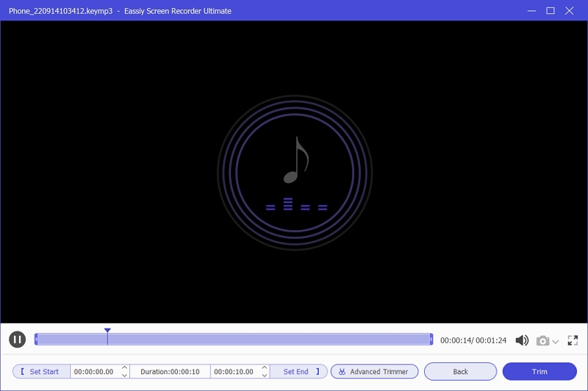Click the time display 00:00:14/ 00:01:24
The image size is (588, 391).
click(x=473, y=340)
